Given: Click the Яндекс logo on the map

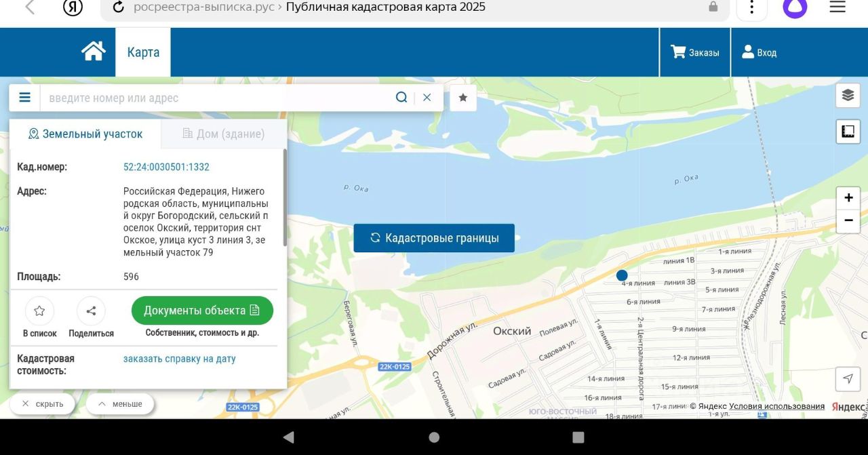Looking at the screenshot, I should coord(849,406).
